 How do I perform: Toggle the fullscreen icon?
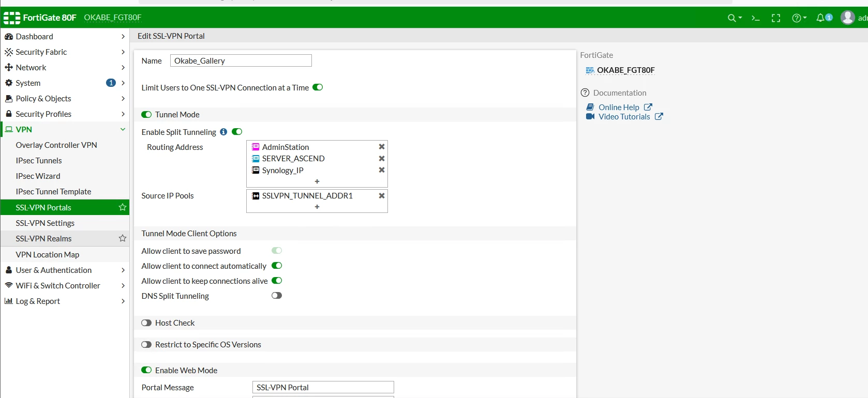[776, 18]
